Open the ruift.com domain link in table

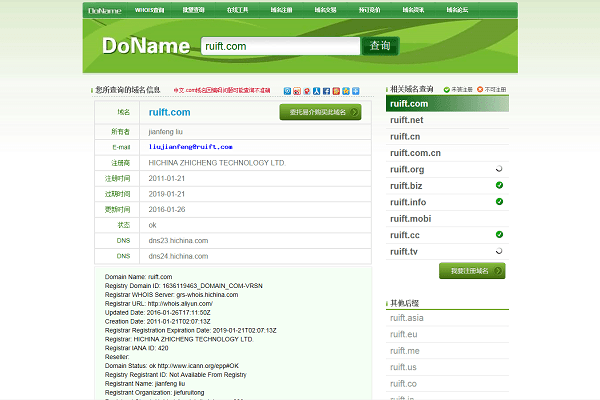coord(170,112)
